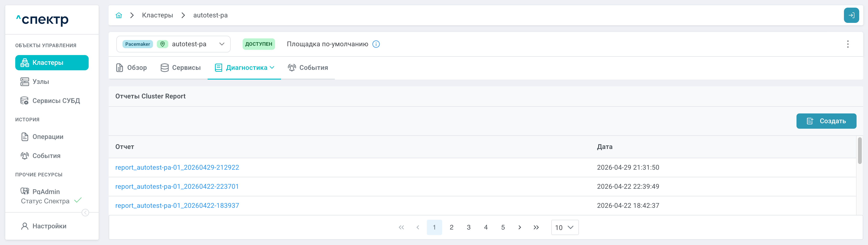This screenshot has height=245, width=868.
Task: Open the autotest-pa cluster selector dropdown
Action: (x=173, y=44)
